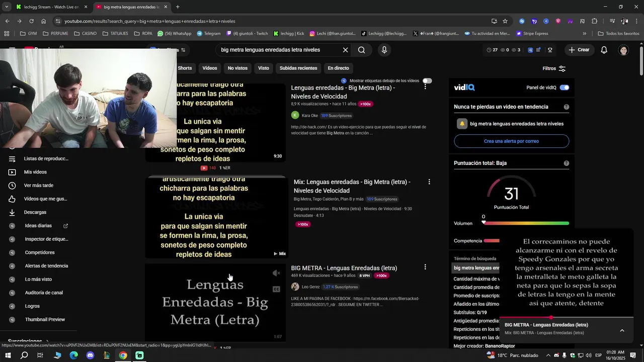Open Alertas de tendencia in sidebar
This screenshot has height=362, width=644.
point(46,266)
